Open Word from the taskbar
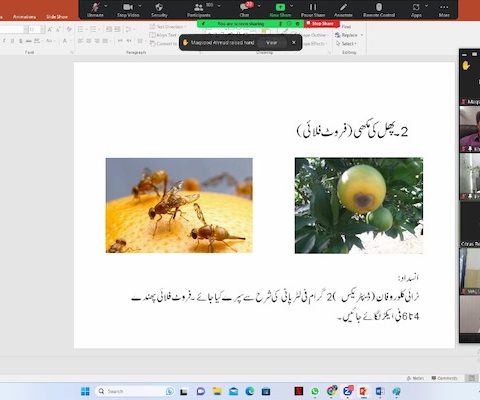480x400 pixels. 380,391
